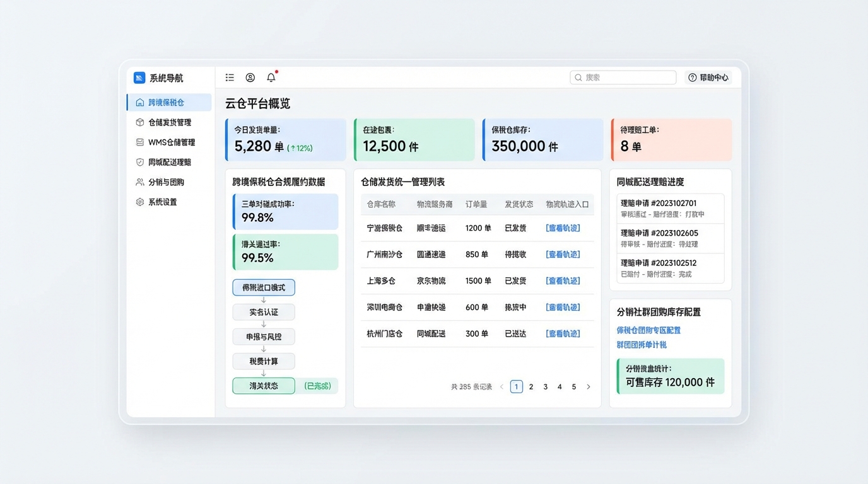The width and height of the screenshot is (868, 484).
Task: Open the notification bell icon
Action: point(271,78)
